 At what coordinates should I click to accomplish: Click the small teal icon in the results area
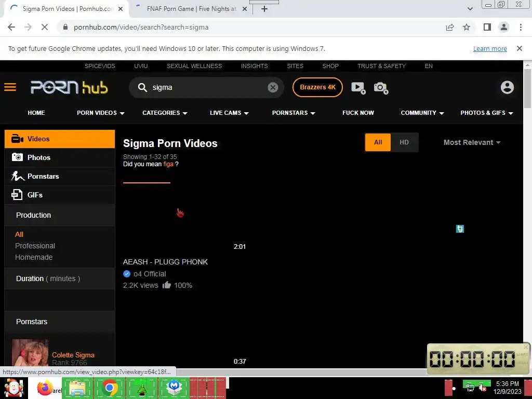pyautogui.click(x=460, y=229)
